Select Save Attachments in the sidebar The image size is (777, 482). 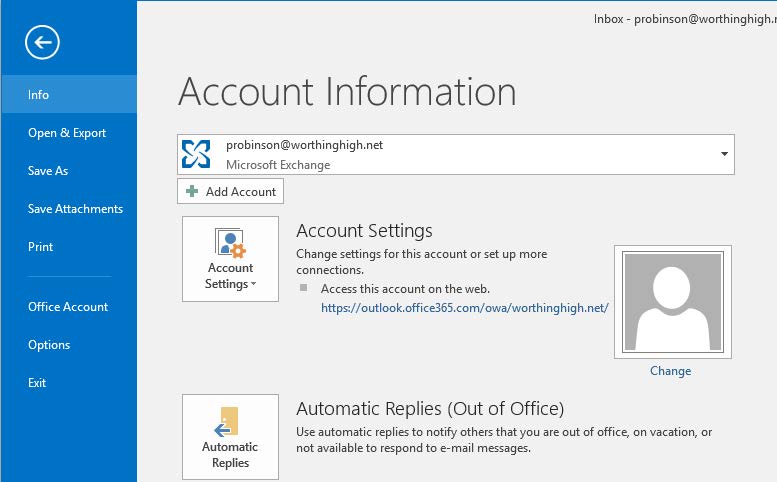click(x=75, y=209)
